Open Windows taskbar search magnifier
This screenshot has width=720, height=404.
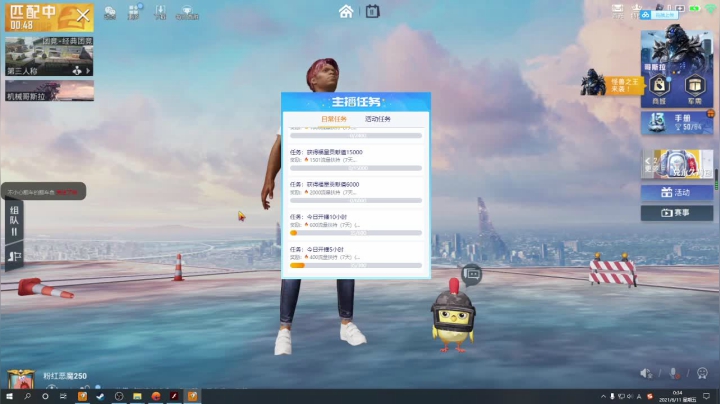(27, 396)
